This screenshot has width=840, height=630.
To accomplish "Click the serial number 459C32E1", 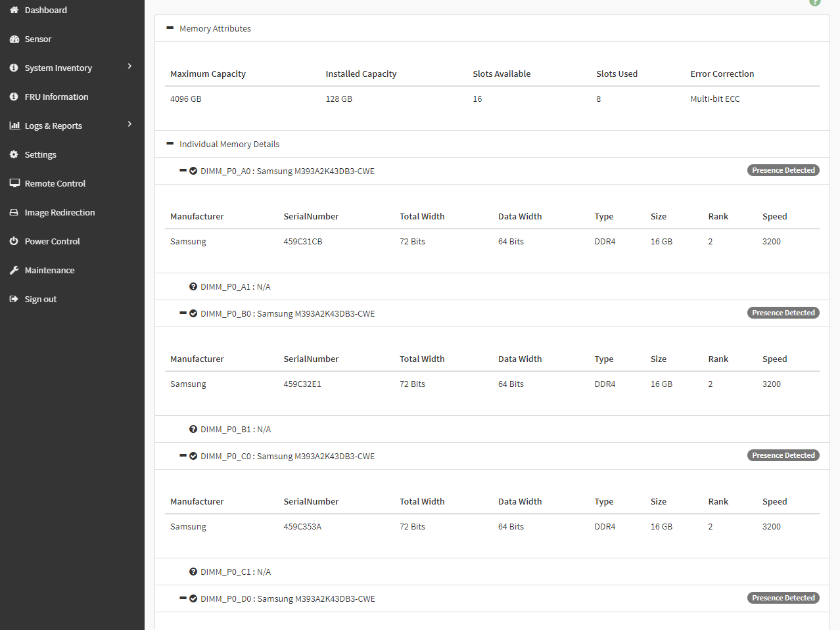I will click(x=302, y=384).
